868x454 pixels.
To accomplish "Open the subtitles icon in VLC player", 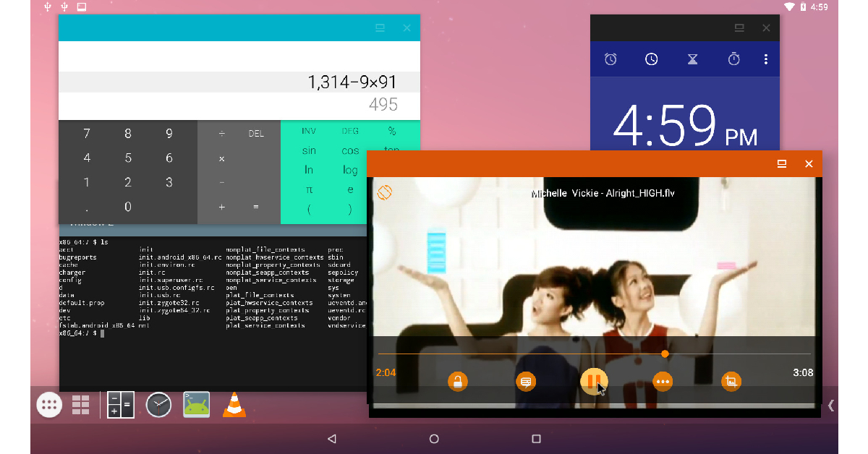I will pos(525,381).
